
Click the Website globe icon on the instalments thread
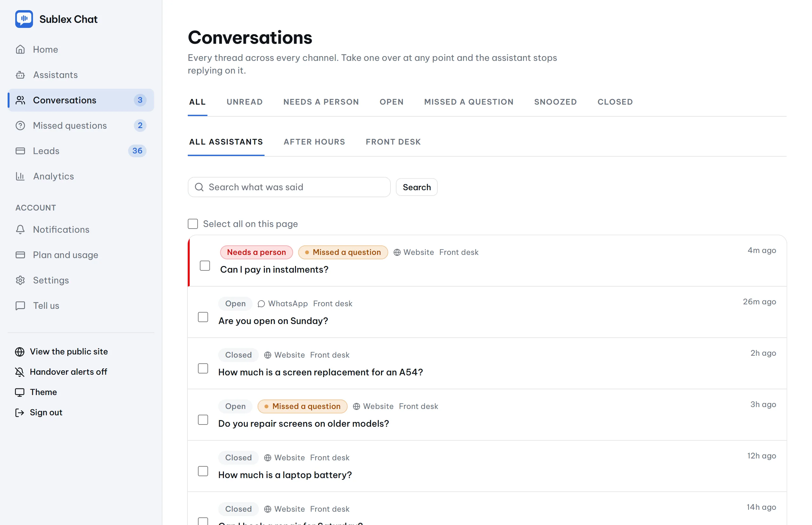coord(397,252)
